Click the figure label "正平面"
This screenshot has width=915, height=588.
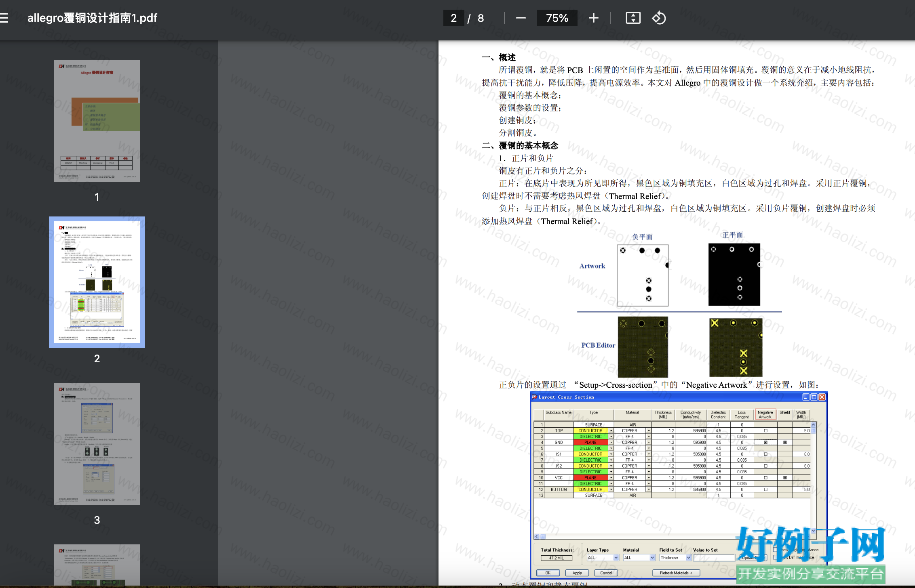point(732,235)
